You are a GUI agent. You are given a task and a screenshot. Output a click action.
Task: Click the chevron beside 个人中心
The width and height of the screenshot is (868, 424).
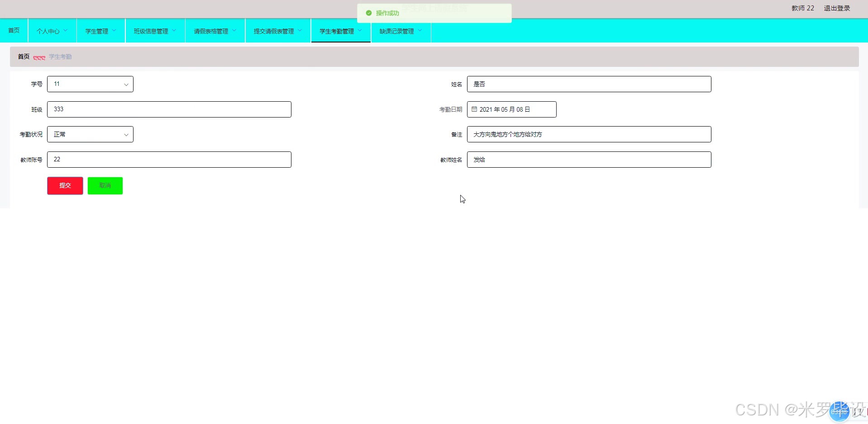(x=66, y=30)
